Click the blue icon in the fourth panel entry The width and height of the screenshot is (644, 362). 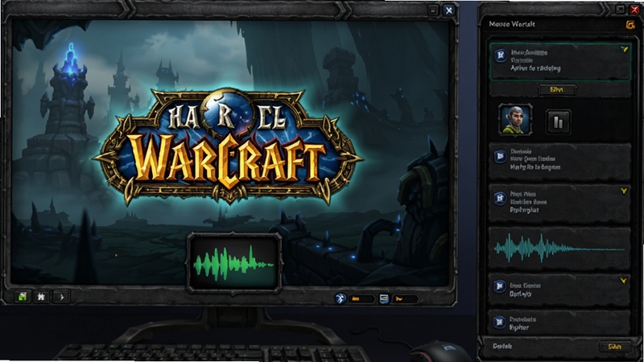(x=499, y=286)
